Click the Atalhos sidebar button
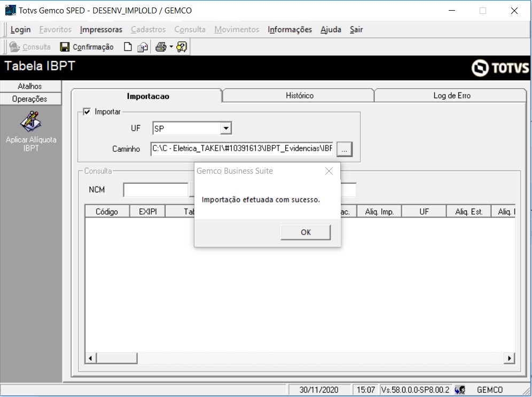Viewport: 532px width, 397px height. pyautogui.click(x=30, y=86)
